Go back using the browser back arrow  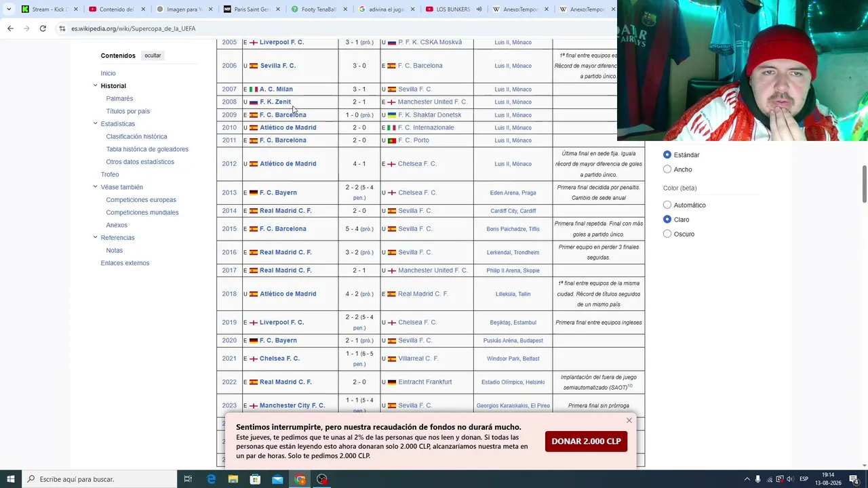(x=10, y=28)
